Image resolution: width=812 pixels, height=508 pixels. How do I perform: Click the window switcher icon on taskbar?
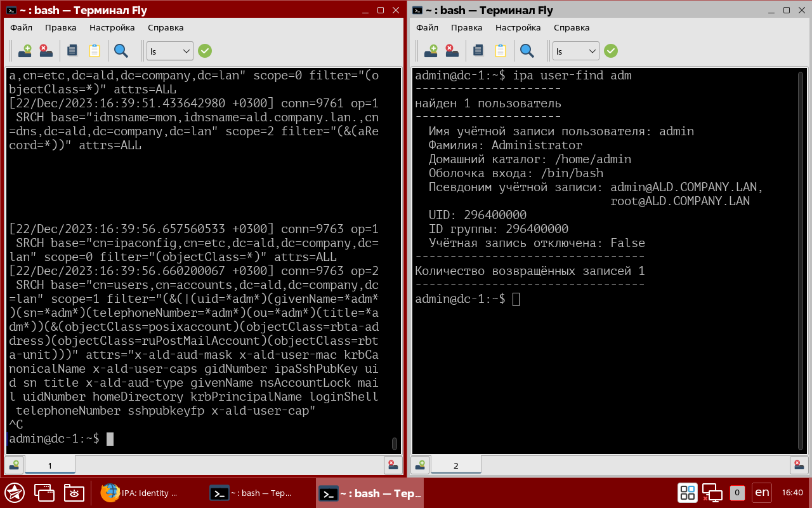pyautogui.click(x=44, y=493)
